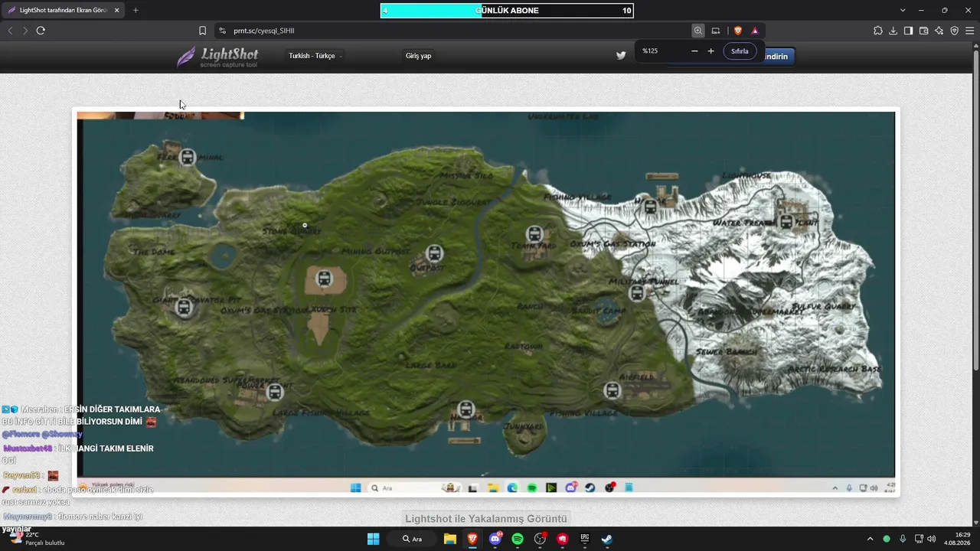Open the red Riot taskbar icon
Screen dimensions: 980x551
pyautogui.click(x=563, y=539)
